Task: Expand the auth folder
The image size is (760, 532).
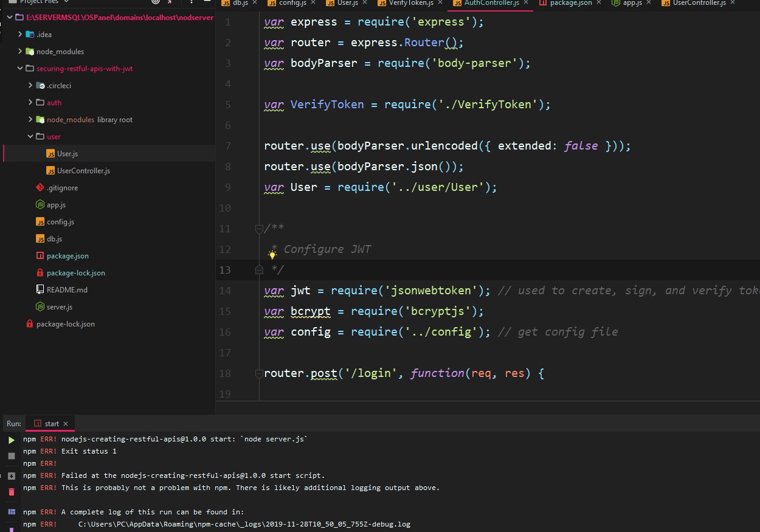Action: point(30,102)
